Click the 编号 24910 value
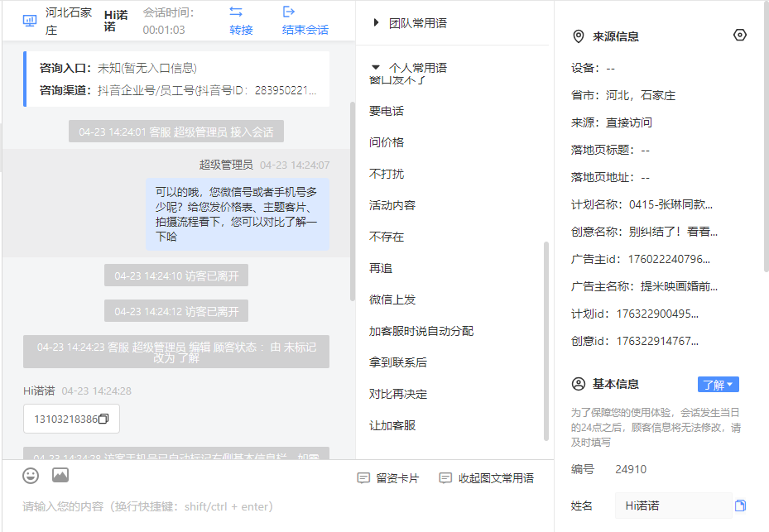The image size is (769, 532). [x=631, y=469]
